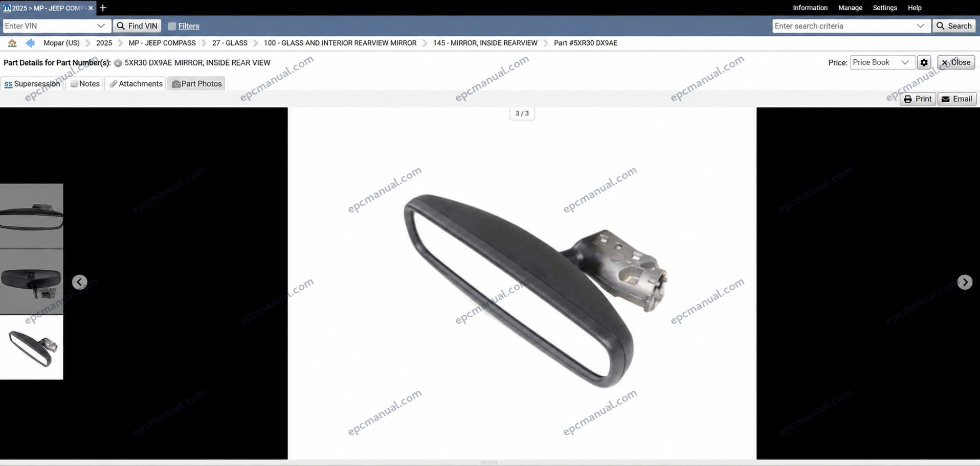Image resolution: width=980 pixels, height=466 pixels.
Task: Go back using the blue arrow icon
Action: pyautogui.click(x=30, y=43)
